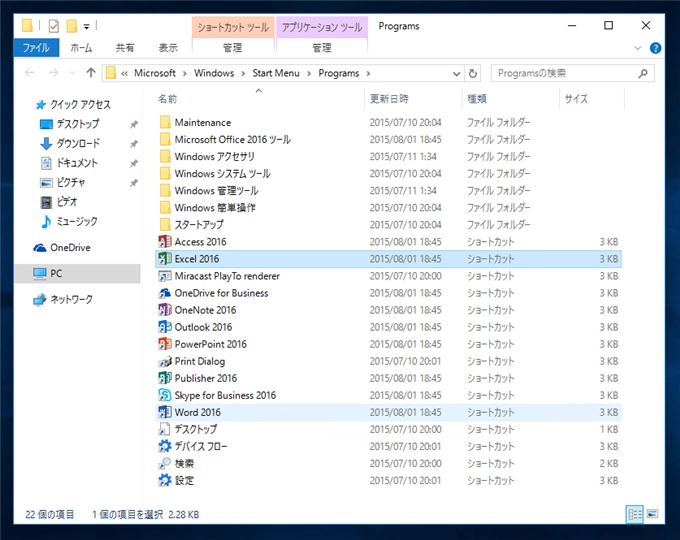680x540 pixels.
Task: Click the Word 2016 icon
Action: (165, 412)
